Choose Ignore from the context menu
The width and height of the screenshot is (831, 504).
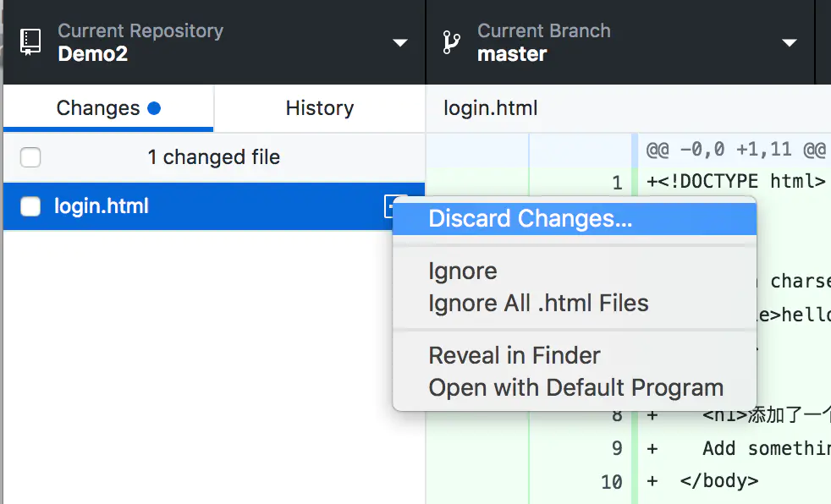pyautogui.click(x=462, y=271)
